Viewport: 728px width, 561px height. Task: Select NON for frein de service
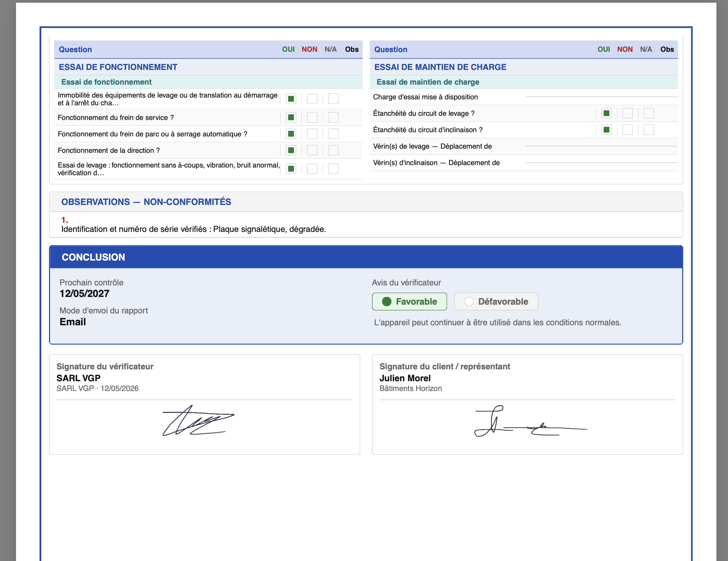point(312,117)
